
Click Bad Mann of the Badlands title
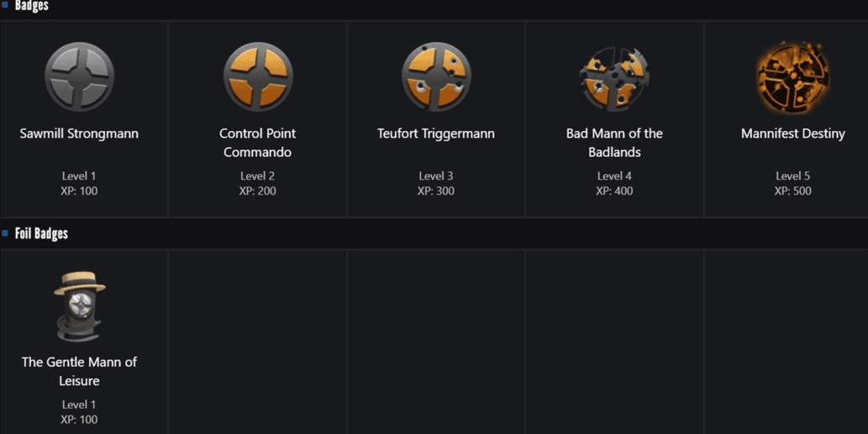[x=614, y=143]
